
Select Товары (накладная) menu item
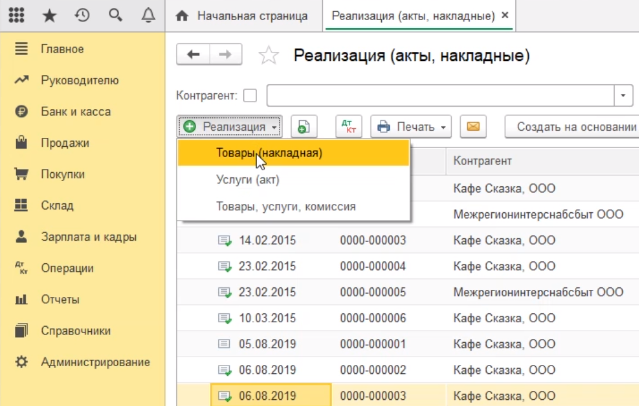pyautogui.click(x=268, y=153)
